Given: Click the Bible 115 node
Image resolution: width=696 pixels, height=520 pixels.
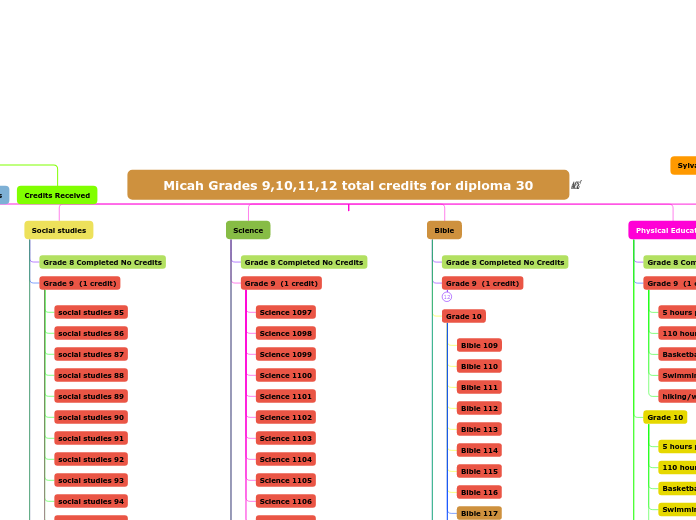Looking at the screenshot, I should point(479,471).
